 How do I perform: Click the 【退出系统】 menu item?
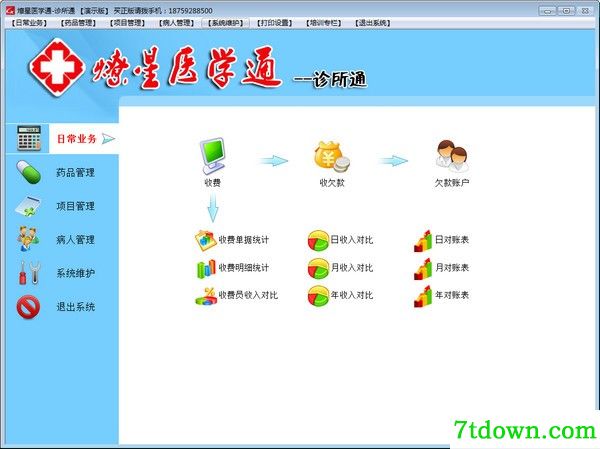pyautogui.click(x=372, y=23)
